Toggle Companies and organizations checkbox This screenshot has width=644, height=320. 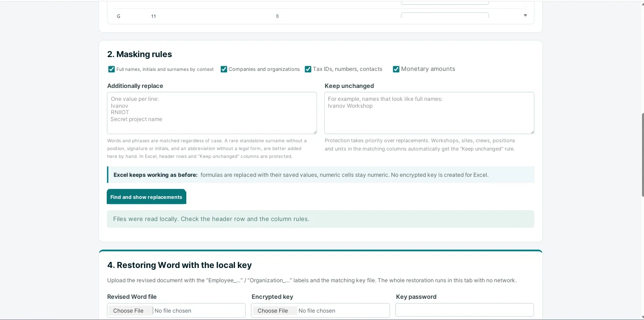(224, 69)
